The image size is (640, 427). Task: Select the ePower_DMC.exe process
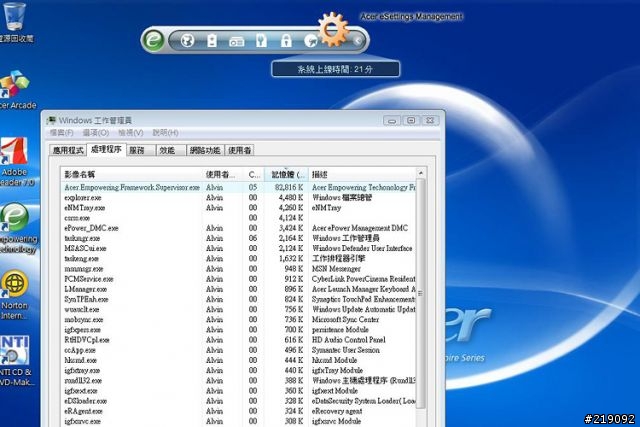pos(238,228)
